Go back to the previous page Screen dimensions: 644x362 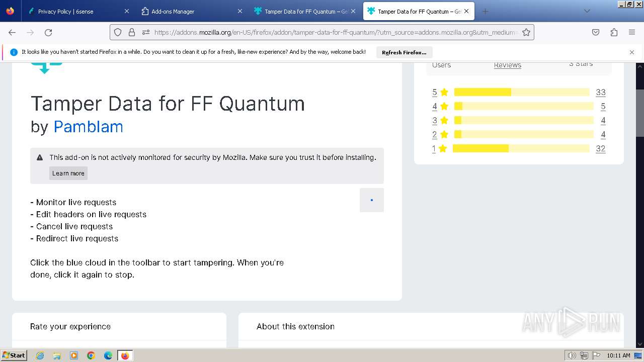click(12, 32)
